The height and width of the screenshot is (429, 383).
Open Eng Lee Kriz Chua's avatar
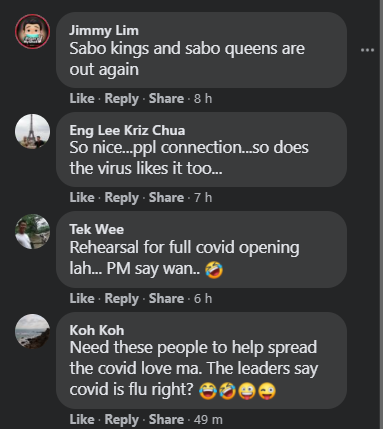pyautogui.click(x=32, y=131)
